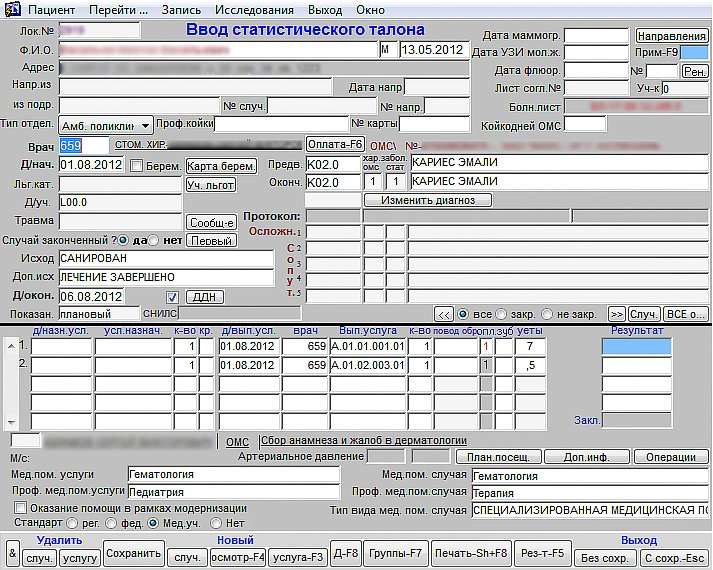This screenshot has width=713, height=570.
Task: Click up arrow of services list scrollbar
Action: 11,346
